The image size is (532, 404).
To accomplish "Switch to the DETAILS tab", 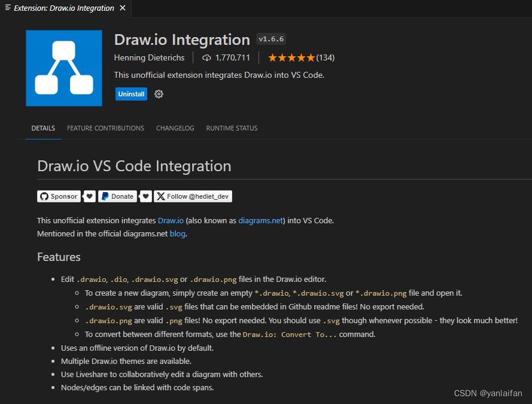I will (x=43, y=128).
